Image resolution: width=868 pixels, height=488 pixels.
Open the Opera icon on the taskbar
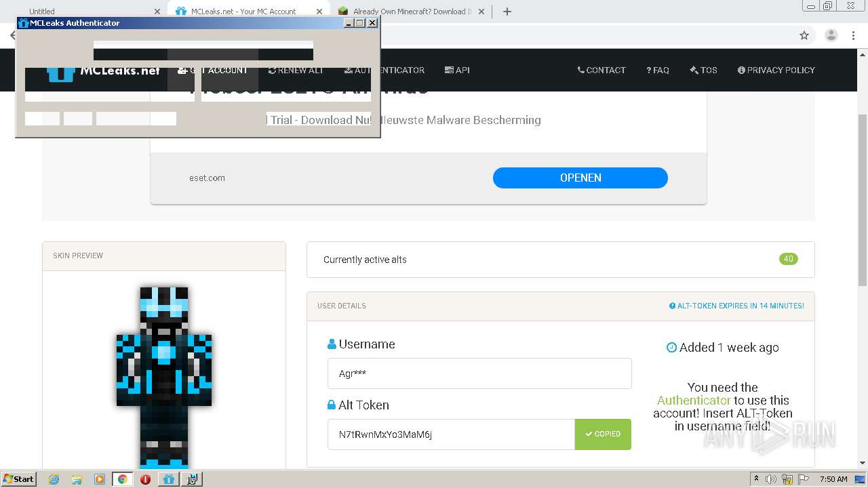[x=145, y=479]
